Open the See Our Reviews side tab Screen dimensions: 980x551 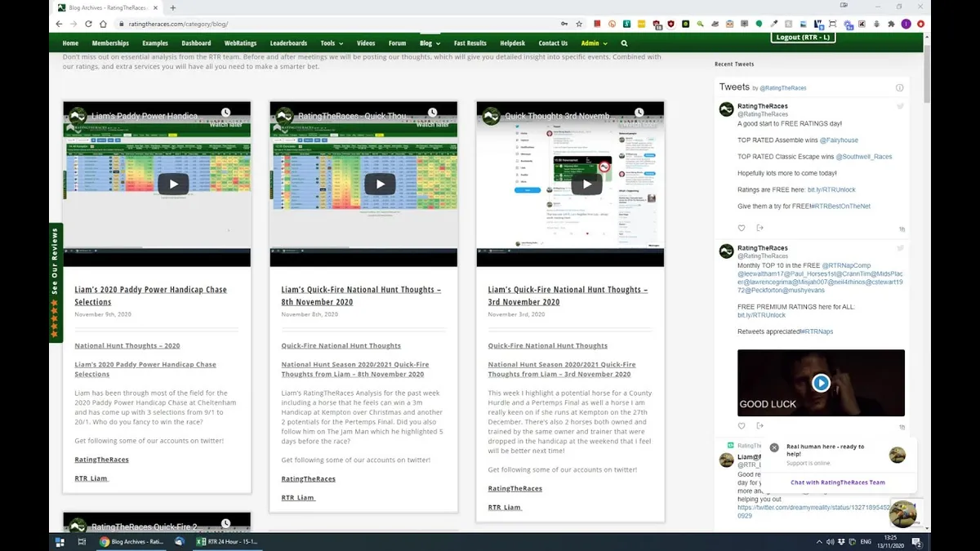tap(56, 282)
